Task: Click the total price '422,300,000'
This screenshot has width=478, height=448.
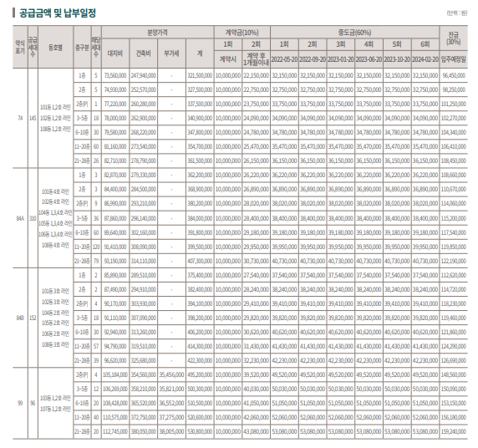Action: click(200, 360)
